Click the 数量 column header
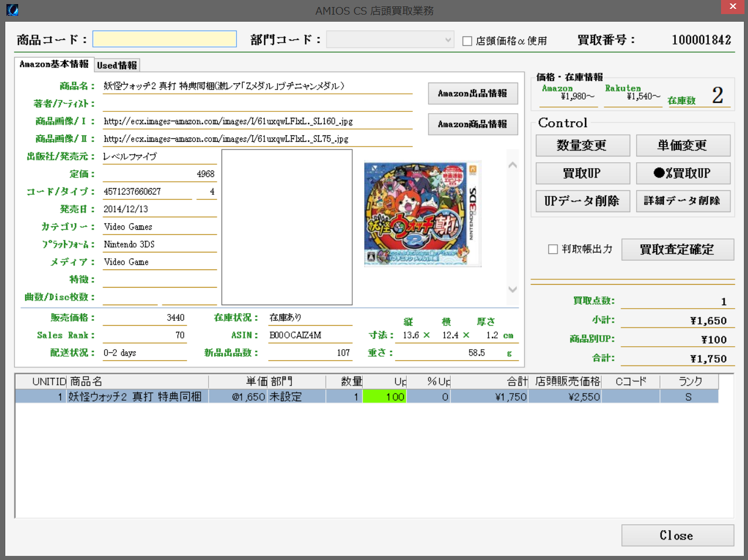 [x=344, y=381]
